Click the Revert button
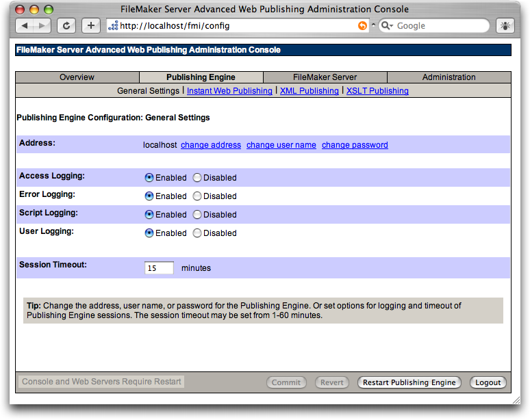This screenshot has width=530, height=420. 332,382
